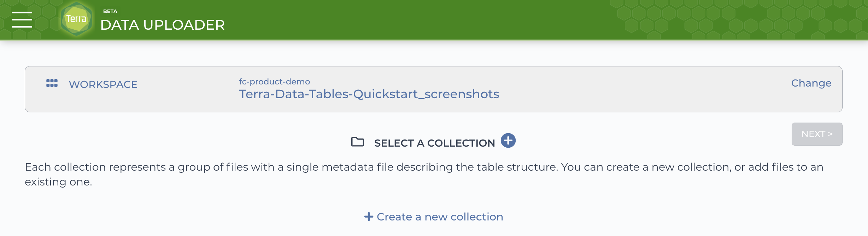This screenshot has height=236, width=868.
Task: Click the collection description paragraph
Action: tap(424, 174)
